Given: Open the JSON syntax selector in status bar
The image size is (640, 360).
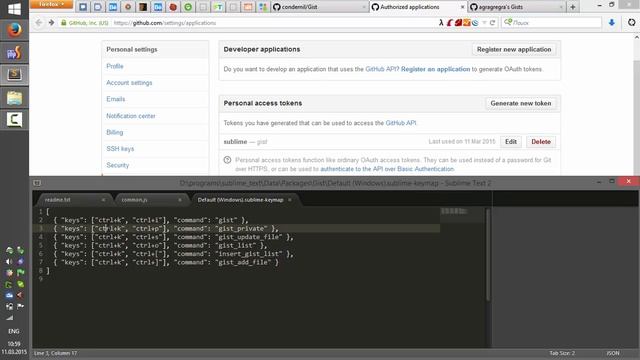Looking at the screenshot, I should point(613,353).
